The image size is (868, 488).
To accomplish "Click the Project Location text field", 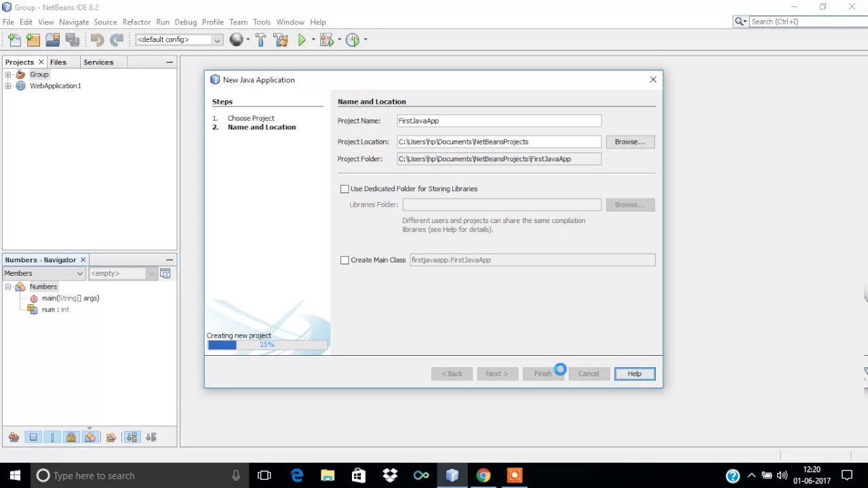I will (x=499, y=142).
